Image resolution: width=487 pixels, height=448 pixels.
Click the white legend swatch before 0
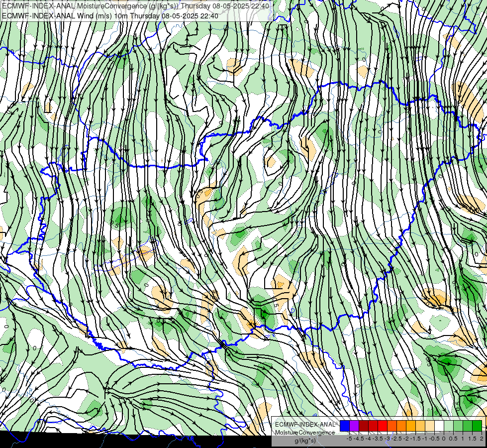[439, 426]
